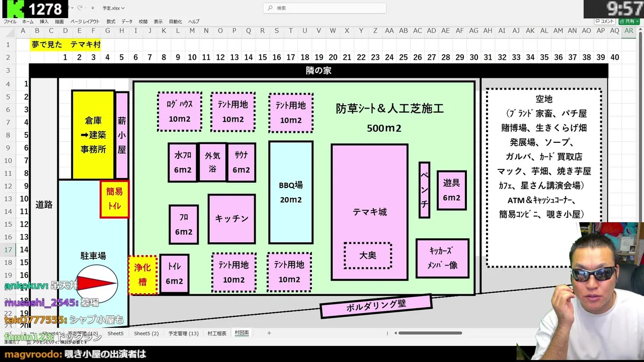644x362 pixels.
Task: Select the 遊具 6m2 shape
Action: coord(451,190)
